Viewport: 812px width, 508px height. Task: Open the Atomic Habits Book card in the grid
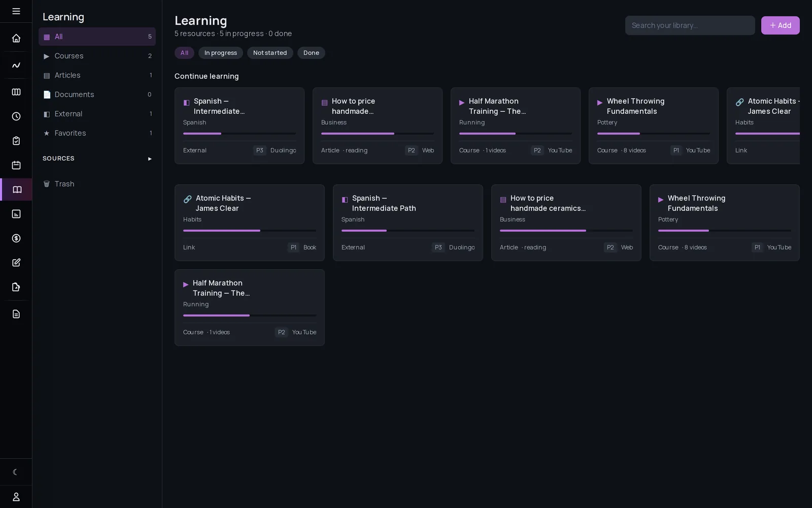pyautogui.click(x=250, y=223)
